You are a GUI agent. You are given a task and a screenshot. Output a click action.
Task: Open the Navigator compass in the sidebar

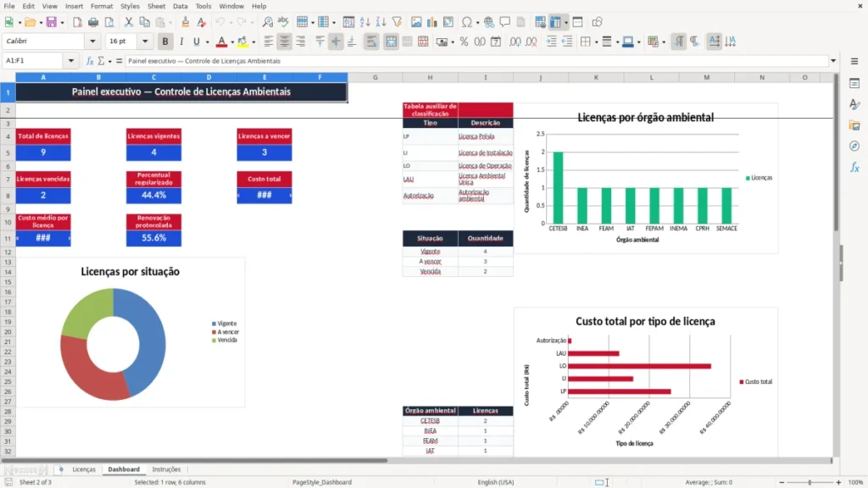854,146
